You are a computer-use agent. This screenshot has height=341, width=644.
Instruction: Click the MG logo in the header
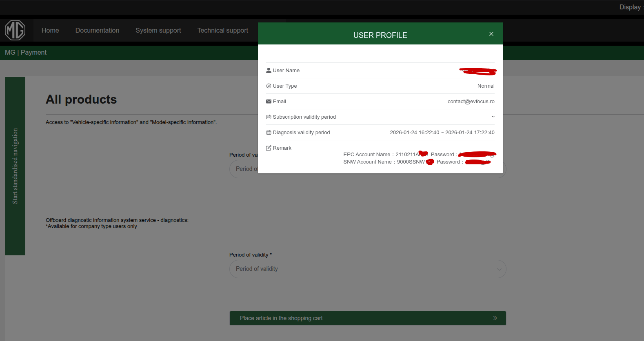coord(15,30)
